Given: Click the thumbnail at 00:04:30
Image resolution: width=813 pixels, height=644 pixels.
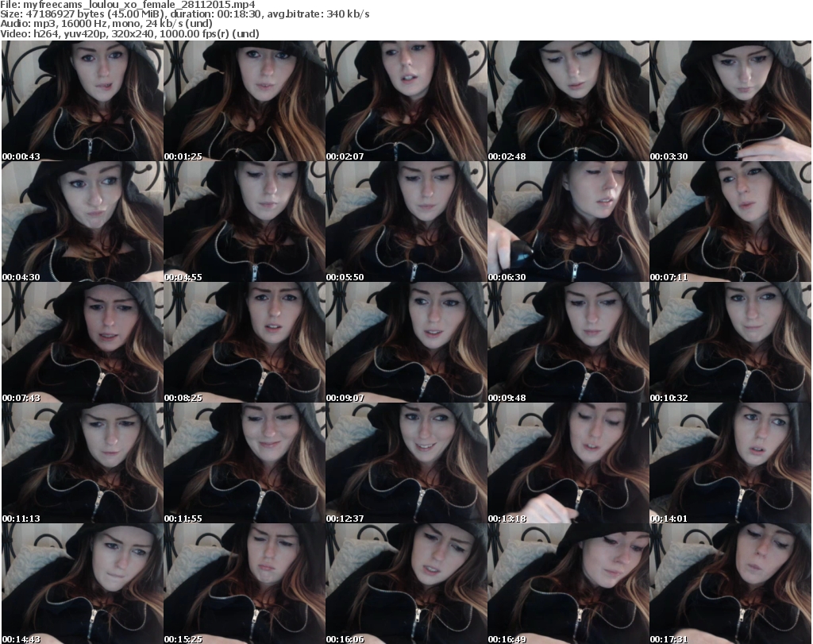Looking at the screenshot, I should click(x=83, y=222).
